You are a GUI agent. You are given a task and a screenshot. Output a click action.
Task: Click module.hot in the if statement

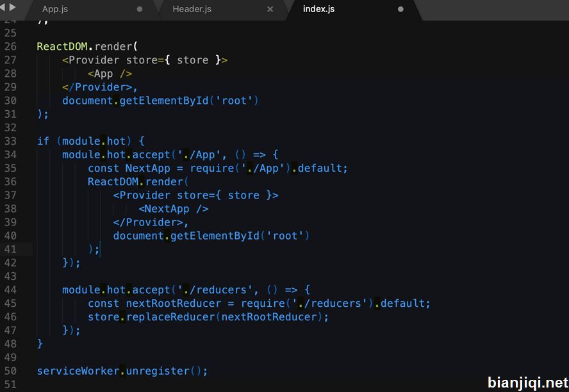tap(94, 141)
